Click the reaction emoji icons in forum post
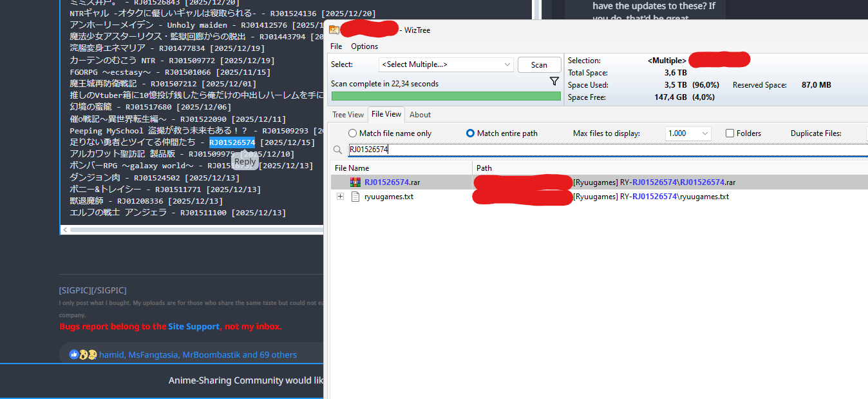868x399 pixels. coord(83,355)
